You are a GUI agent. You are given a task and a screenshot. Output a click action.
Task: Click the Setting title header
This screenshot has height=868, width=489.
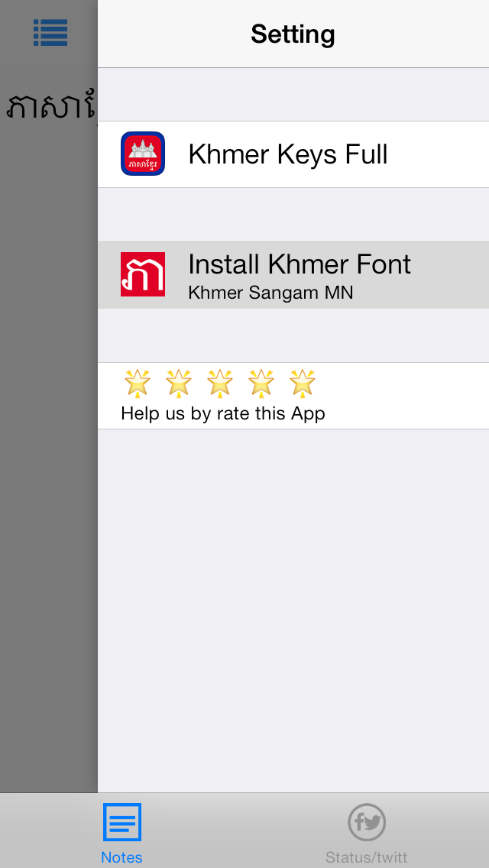(293, 34)
